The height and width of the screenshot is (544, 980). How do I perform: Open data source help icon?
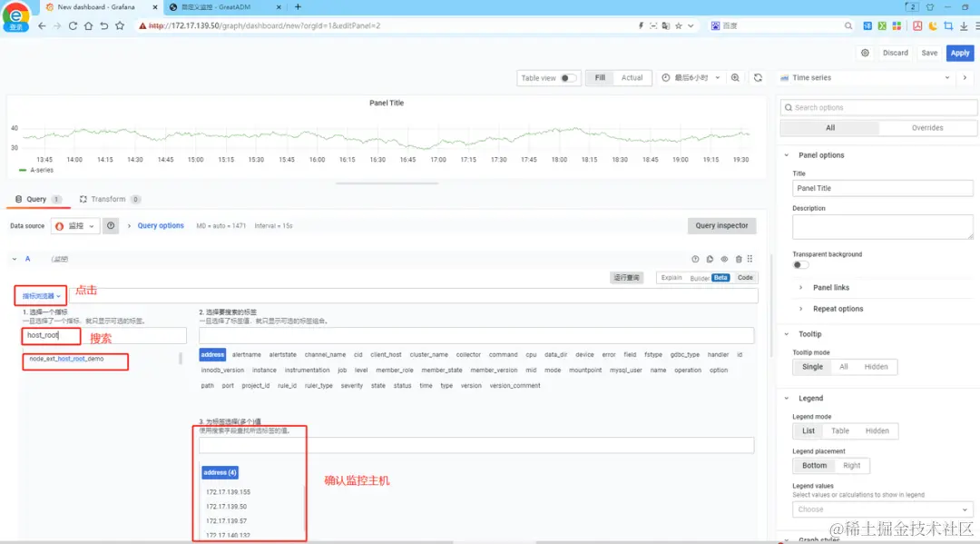[x=111, y=226]
